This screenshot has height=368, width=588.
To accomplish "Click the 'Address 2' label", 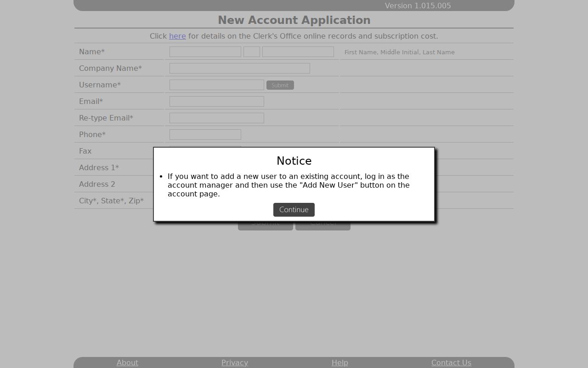I will point(97,184).
